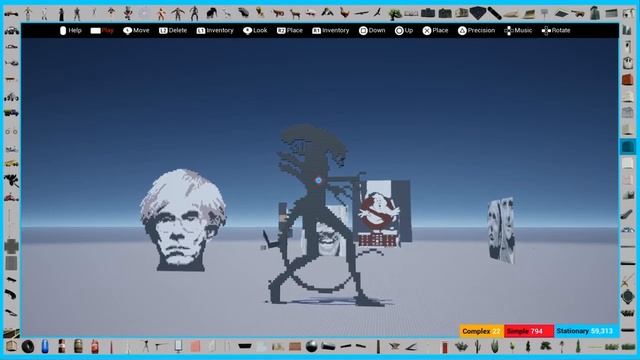The width and height of the screenshot is (640, 360).
Task: Select the gorilla animal item
Action: [211, 13]
